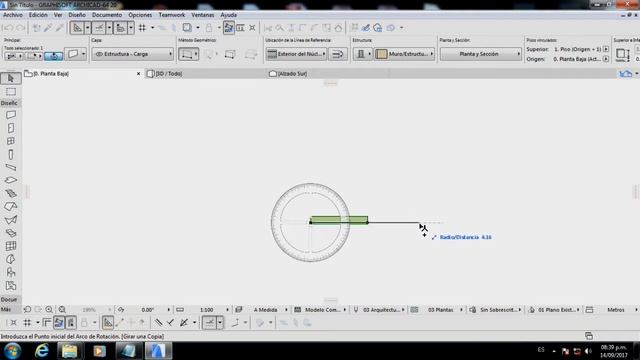This screenshot has width=640, height=360.
Task: Click the fit in window zoom icon
Action: point(62,309)
